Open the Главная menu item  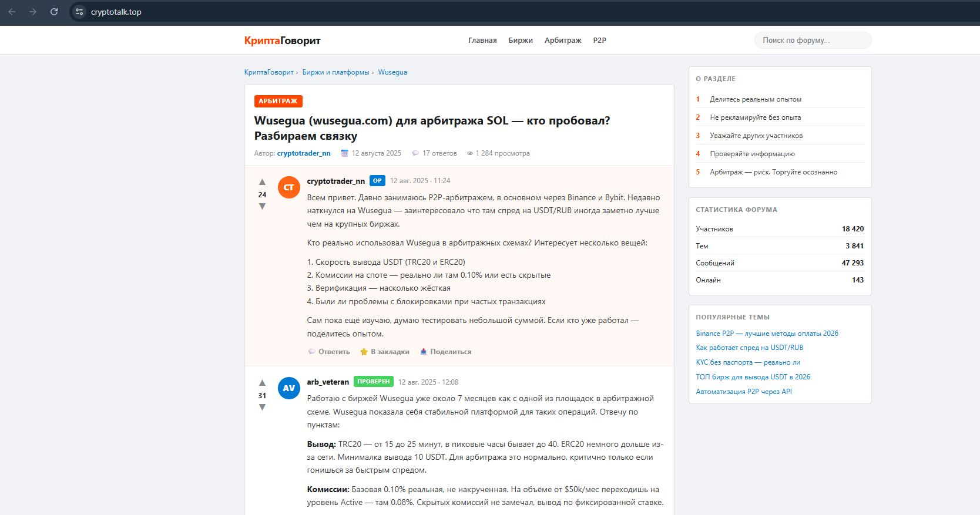click(x=482, y=41)
